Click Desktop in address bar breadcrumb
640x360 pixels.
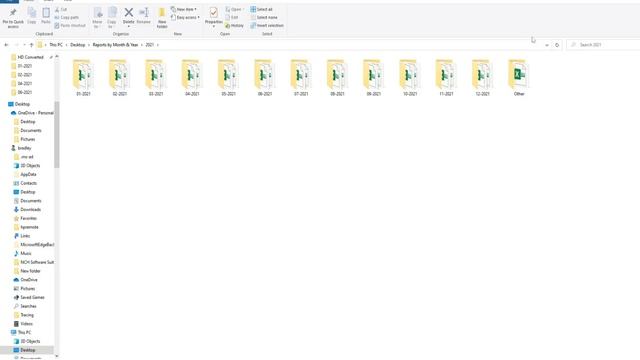(78, 45)
